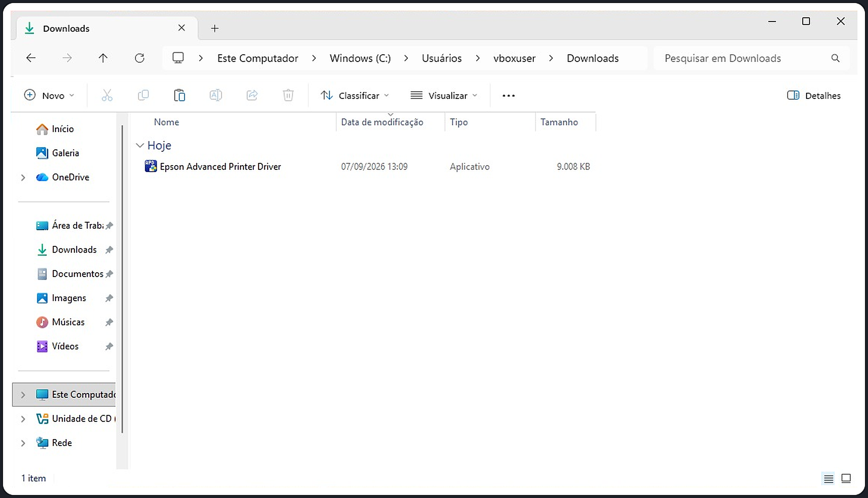The width and height of the screenshot is (868, 498).
Task: Refresh the Downloads folder view
Action: (x=139, y=58)
